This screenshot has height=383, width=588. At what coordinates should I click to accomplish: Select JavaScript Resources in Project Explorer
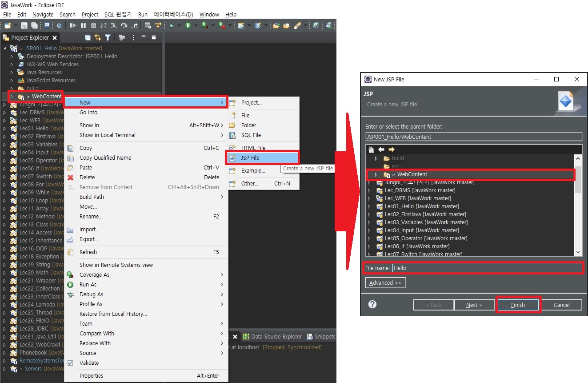(x=51, y=81)
